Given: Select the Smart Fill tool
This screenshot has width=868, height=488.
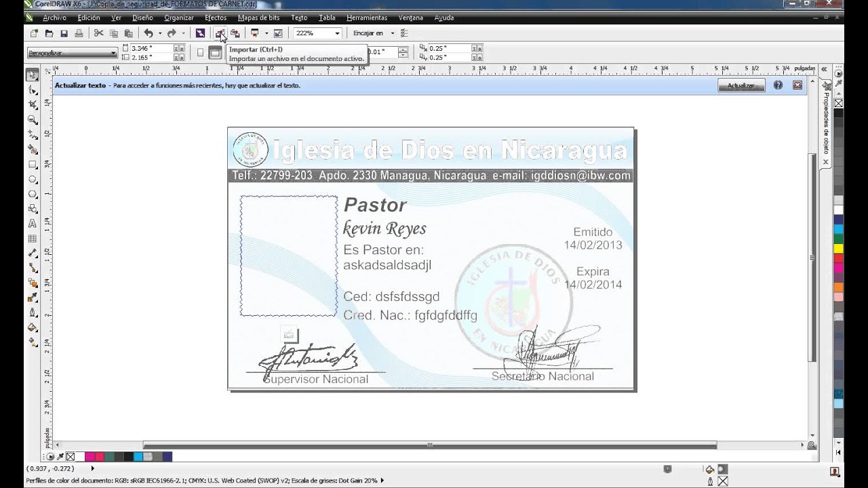Looking at the screenshot, I should point(32,150).
